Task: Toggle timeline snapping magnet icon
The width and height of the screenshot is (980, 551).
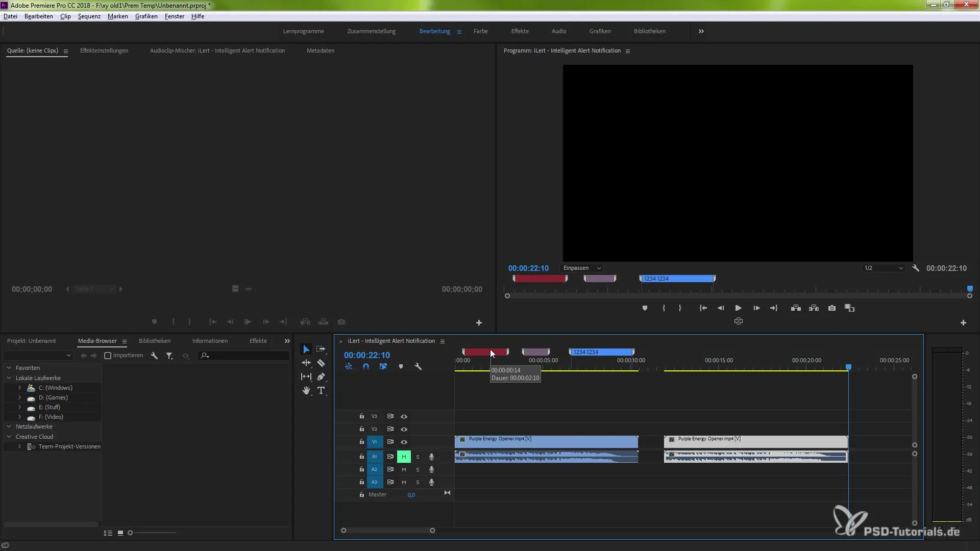Action: (366, 367)
